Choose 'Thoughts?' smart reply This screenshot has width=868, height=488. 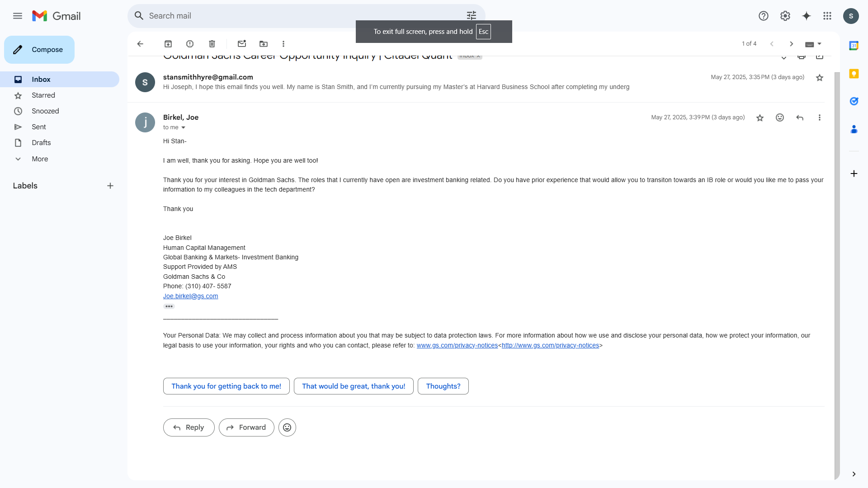[x=443, y=386]
